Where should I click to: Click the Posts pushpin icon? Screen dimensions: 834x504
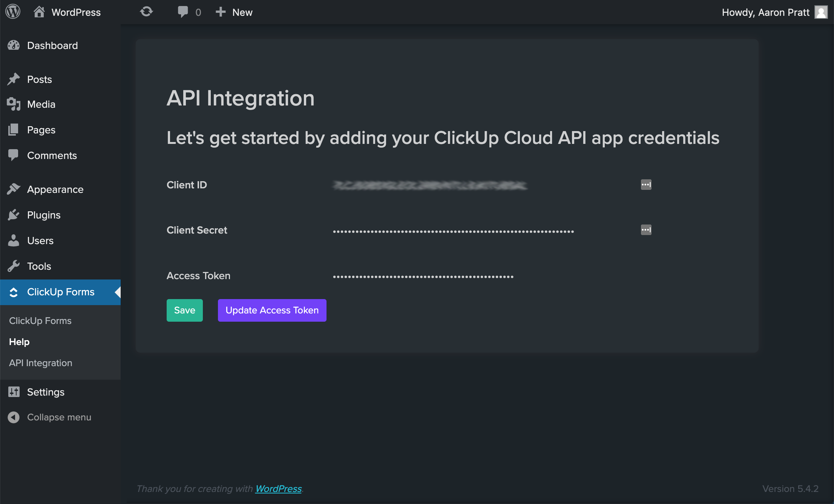pyautogui.click(x=14, y=79)
